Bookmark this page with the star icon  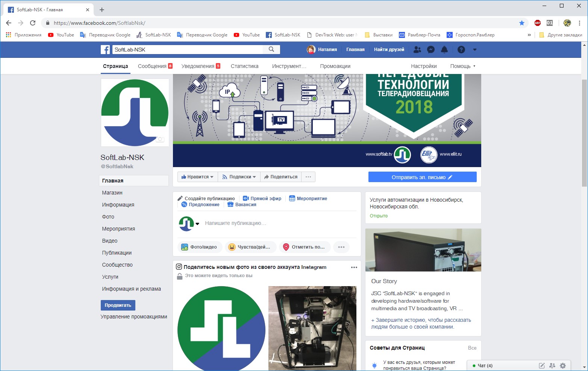(522, 23)
